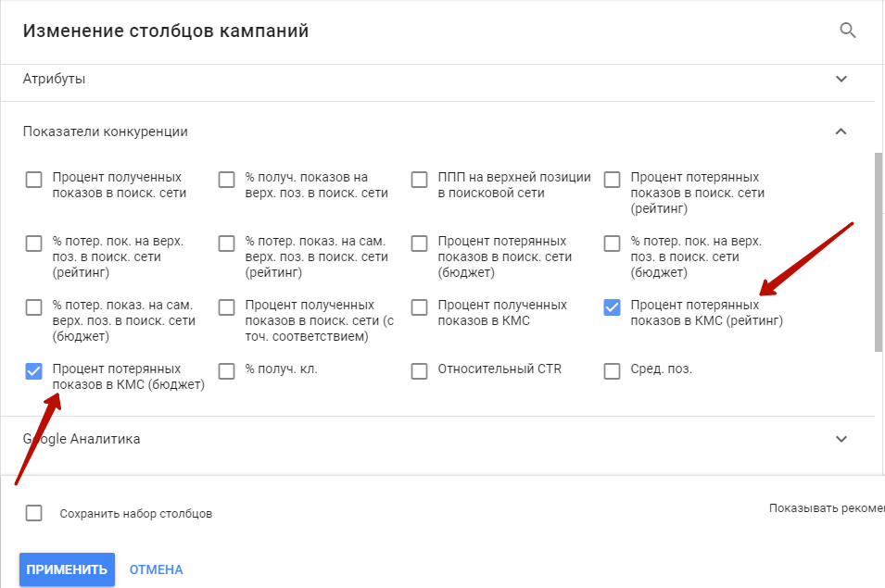The image size is (885, 588).
Task: Expand the Google Аналитика section
Action: 841,438
